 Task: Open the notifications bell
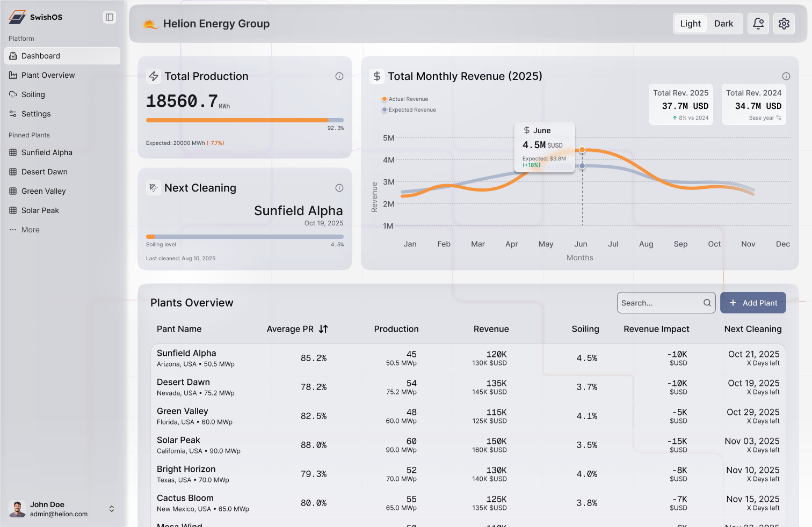point(758,24)
